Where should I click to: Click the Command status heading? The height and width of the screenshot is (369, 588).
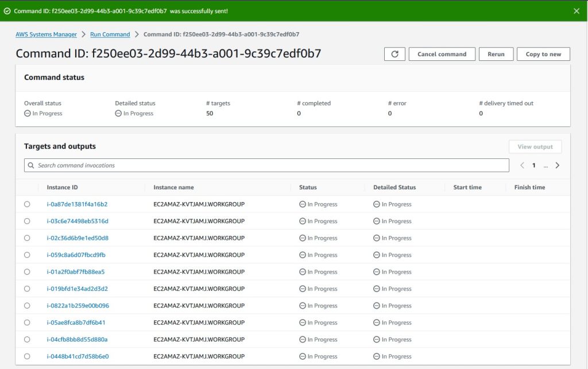coord(54,77)
